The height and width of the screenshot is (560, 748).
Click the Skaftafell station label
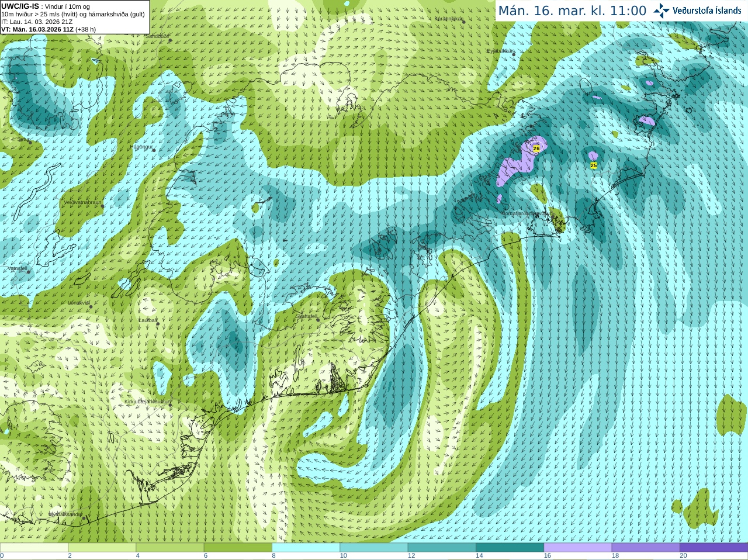pyautogui.click(x=307, y=316)
